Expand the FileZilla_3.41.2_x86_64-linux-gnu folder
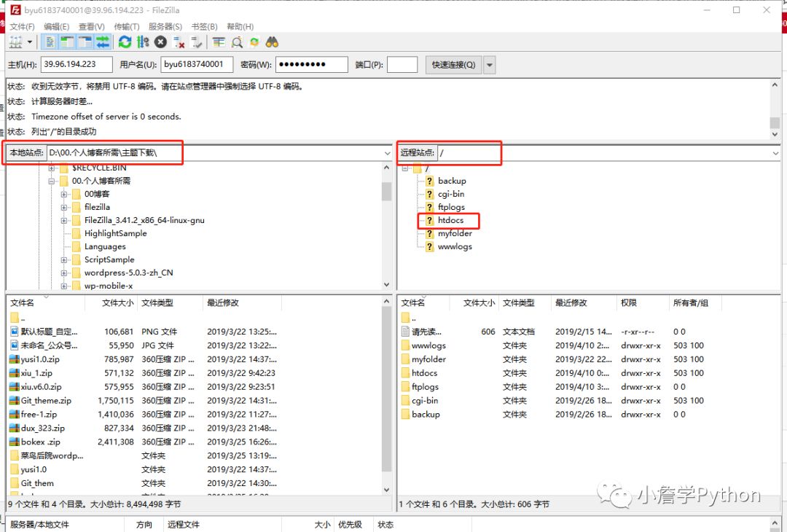Viewport: 787px width, 532px height. 63,220
